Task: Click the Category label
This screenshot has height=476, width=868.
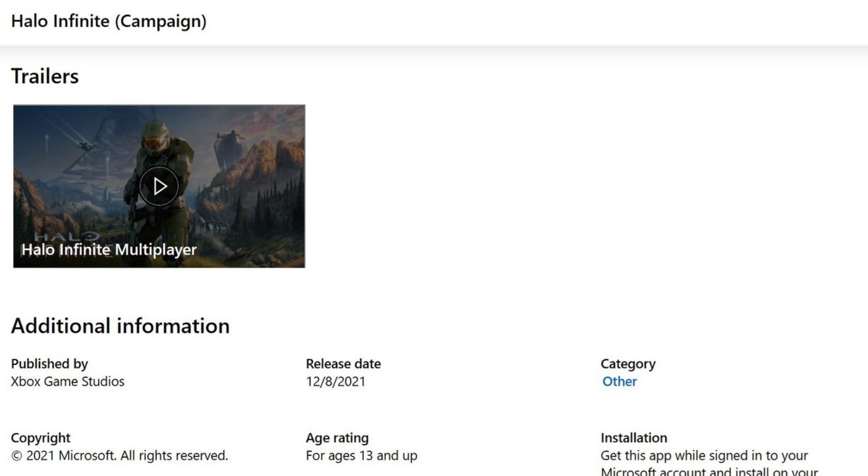Action: tap(628, 364)
